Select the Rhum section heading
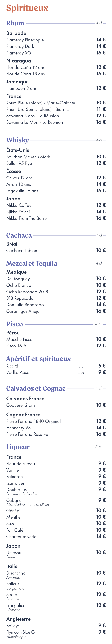112x644 pixels. click(15, 23)
